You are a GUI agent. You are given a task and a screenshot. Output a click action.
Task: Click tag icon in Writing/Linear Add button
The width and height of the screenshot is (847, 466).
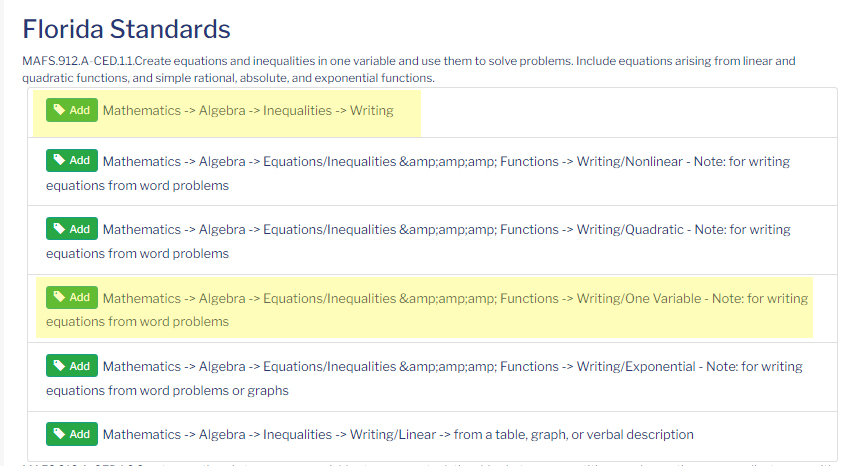point(59,434)
